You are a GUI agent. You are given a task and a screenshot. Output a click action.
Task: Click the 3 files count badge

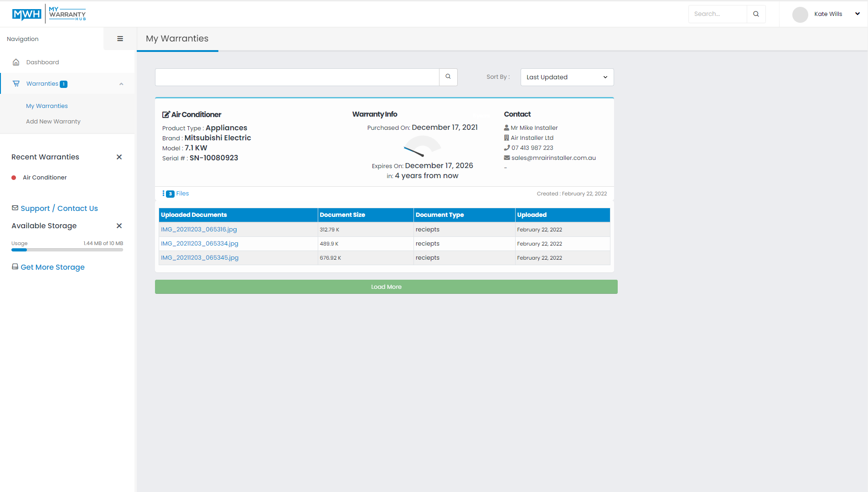click(170, 194)
